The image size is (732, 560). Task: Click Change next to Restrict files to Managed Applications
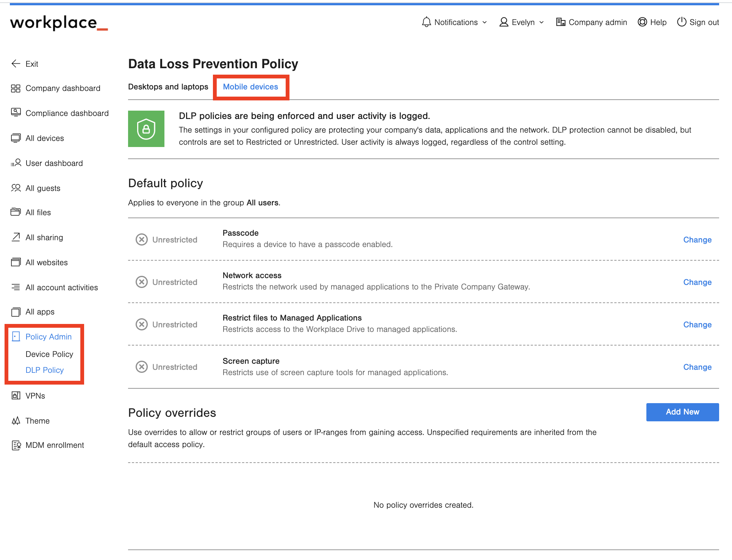697,324
